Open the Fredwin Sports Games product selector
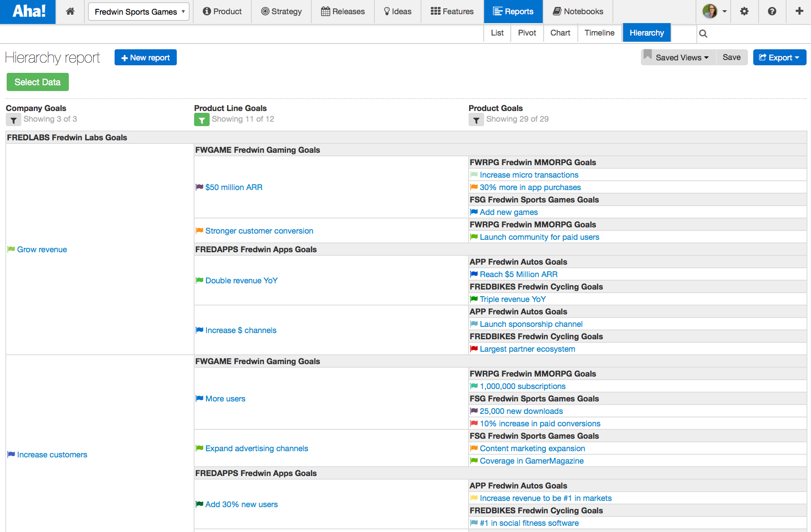Image resolution: width=811 pixels, height=532 pixels. (x=138, y=12)
